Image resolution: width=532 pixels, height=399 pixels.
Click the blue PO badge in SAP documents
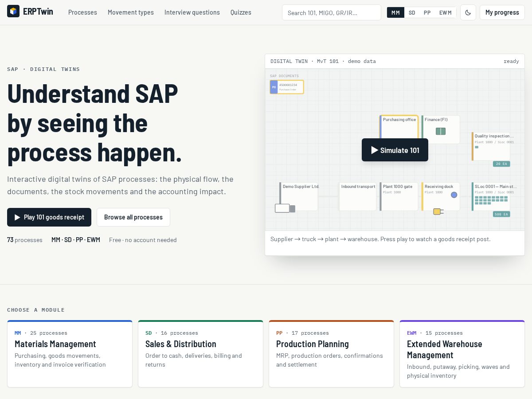274,87
